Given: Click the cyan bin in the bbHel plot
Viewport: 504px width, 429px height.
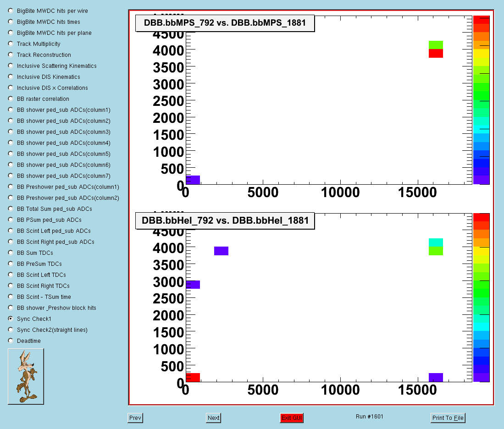Looking at the screenshot, I should [436, 242].
